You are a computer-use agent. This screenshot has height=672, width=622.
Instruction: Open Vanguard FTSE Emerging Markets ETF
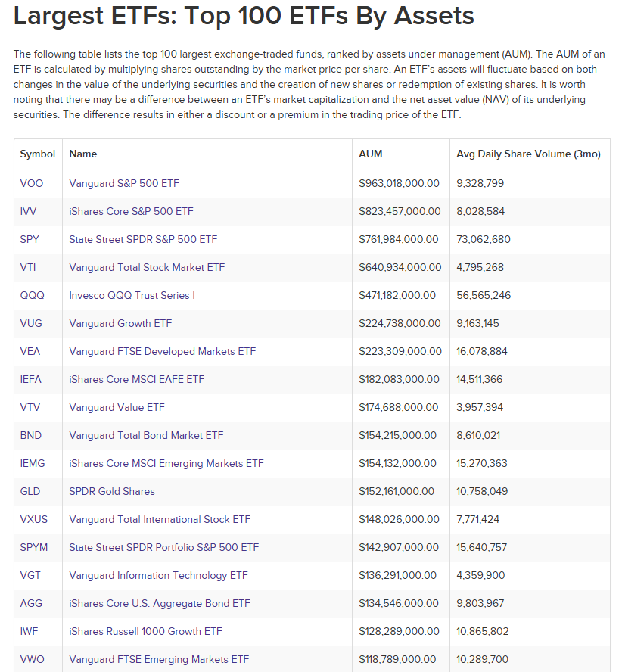pos(159,659)
